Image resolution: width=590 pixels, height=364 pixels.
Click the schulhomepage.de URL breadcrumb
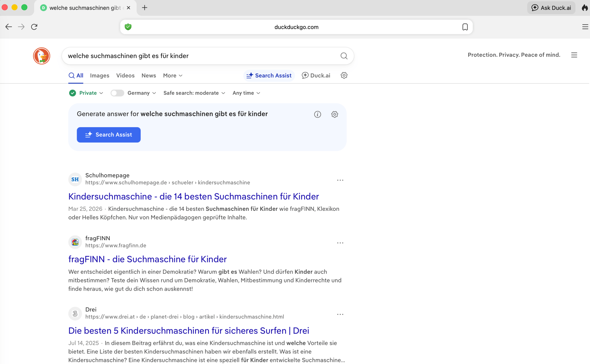pyautogui.click(x=168, y=182)
